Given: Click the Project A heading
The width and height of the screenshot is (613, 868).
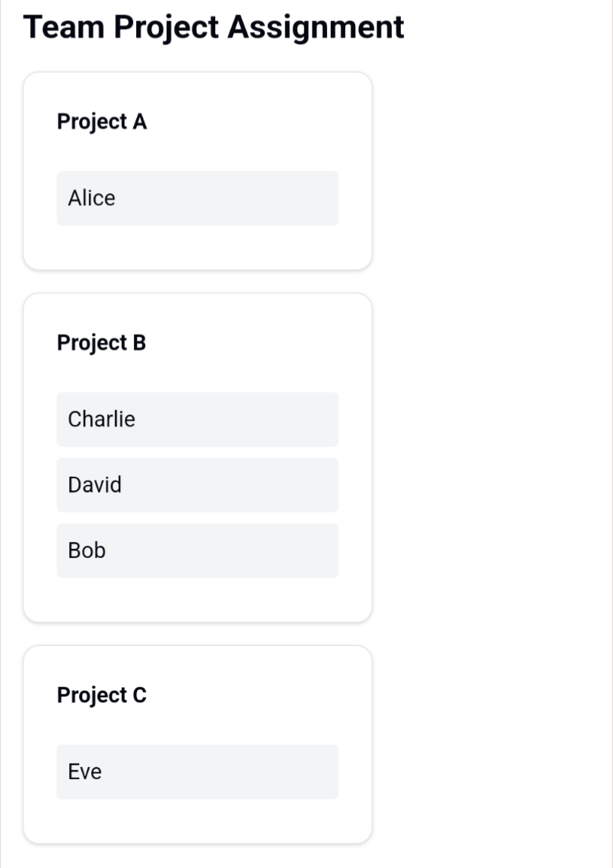Looking at the screenshot, I should (102, 122).
